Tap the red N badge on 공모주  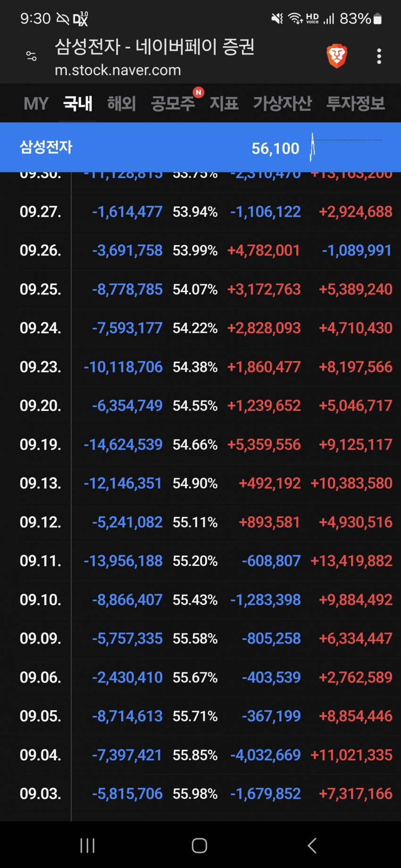199,92
